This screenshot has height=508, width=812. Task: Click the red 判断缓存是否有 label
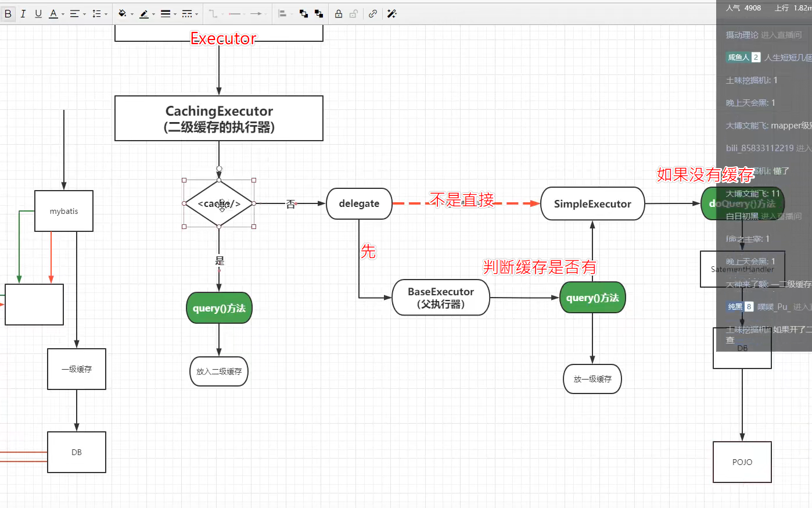(540, 267)
